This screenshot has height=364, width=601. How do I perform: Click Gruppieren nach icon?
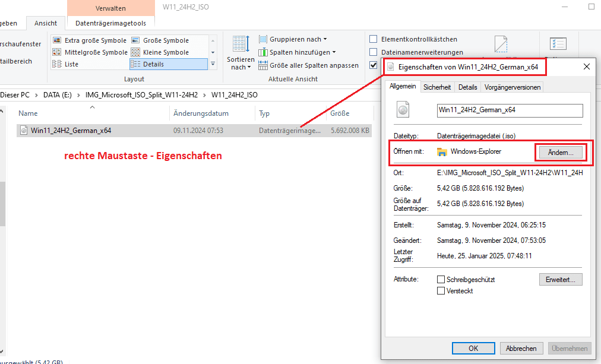pos(263,39)
